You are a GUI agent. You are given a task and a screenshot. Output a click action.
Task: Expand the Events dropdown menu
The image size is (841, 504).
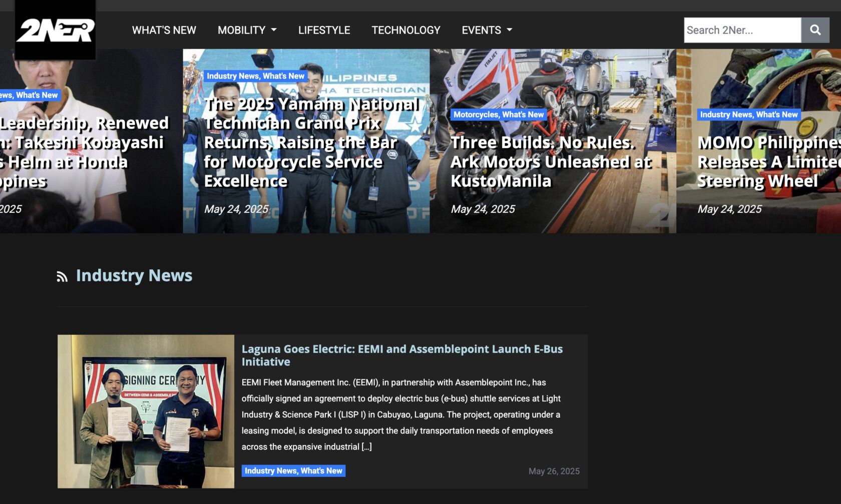tap(487, 30)
